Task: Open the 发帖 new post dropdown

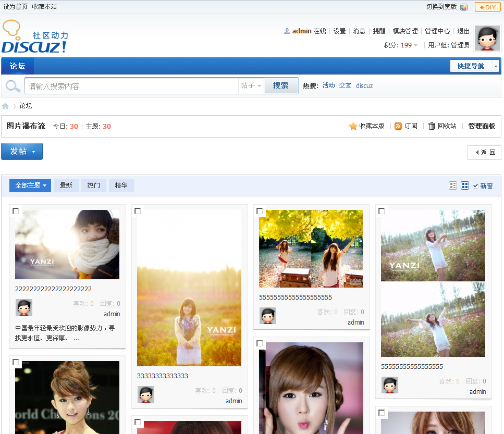Action: pyautogui.click(x=22, y=151)
